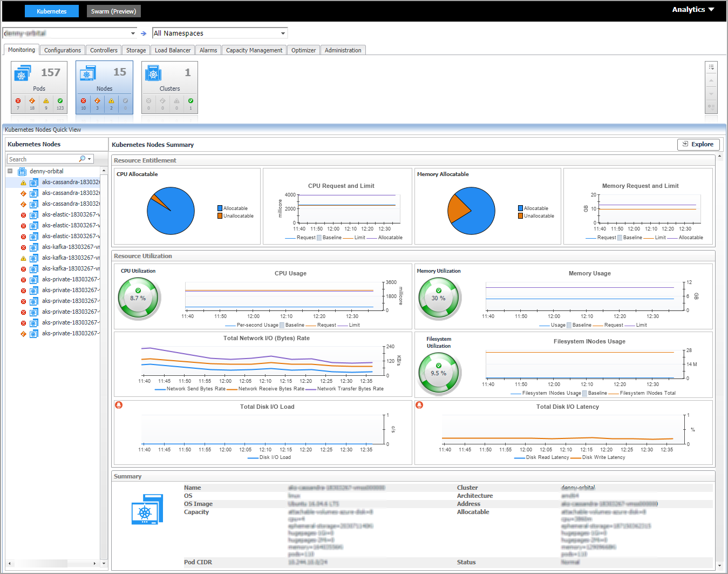The image size is (728, 574).
Task: Switch to the Kubernetes view button
Action: tap(52, 11)
